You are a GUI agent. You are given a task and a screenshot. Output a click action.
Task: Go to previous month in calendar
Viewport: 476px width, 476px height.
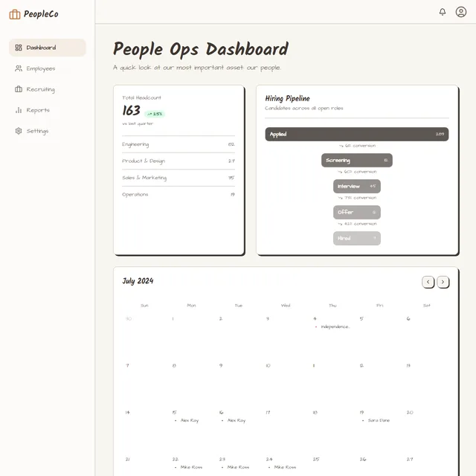pos(428,282)
